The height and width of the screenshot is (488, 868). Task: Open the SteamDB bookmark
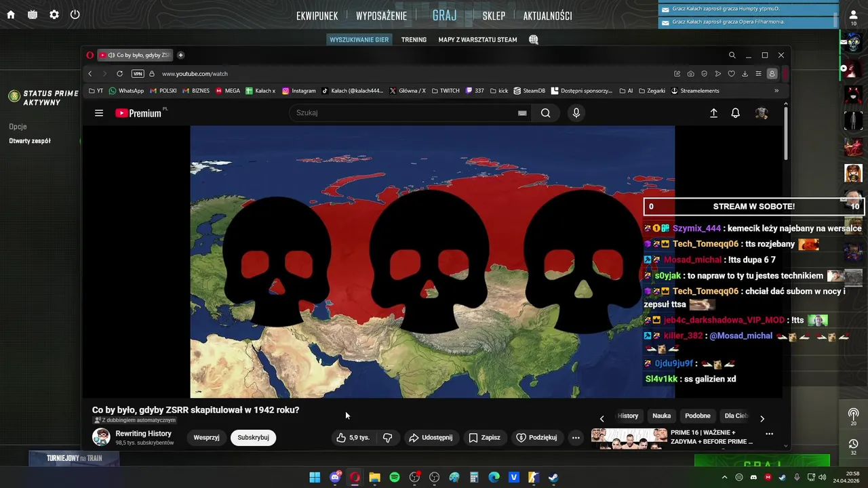[530, 91]
